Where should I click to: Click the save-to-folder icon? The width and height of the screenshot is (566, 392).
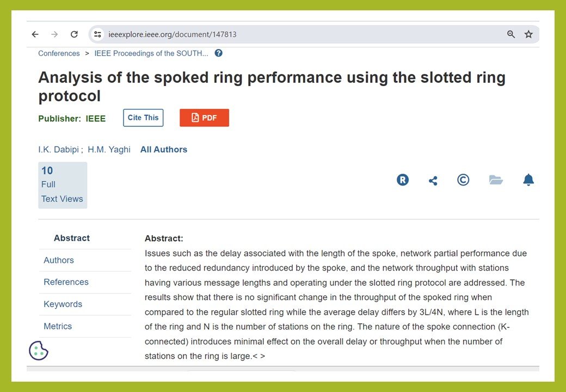[496, 180]
